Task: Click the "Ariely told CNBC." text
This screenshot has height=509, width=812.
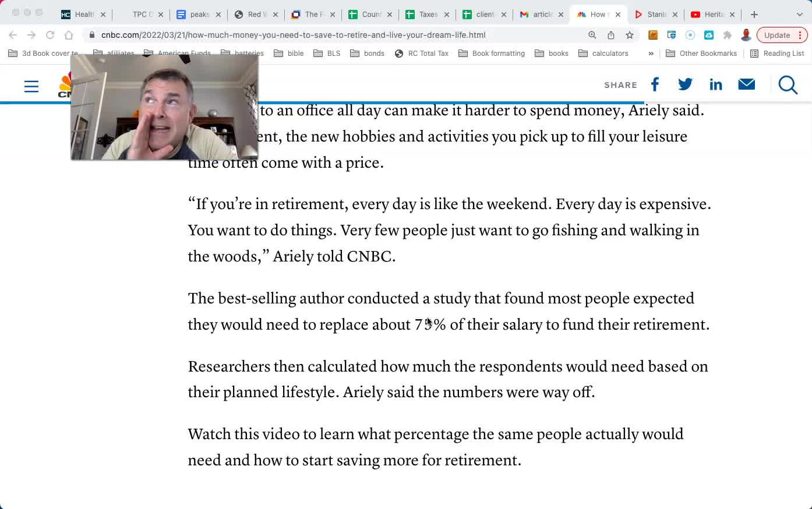Action: click(x=334, y=257)
